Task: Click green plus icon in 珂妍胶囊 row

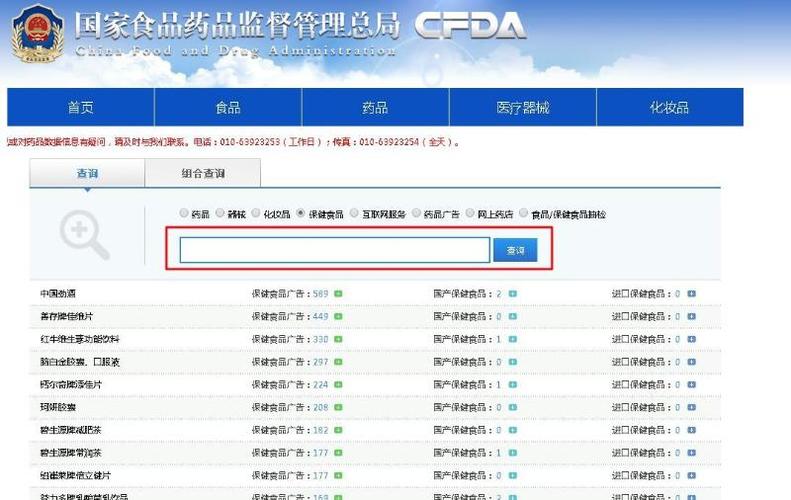Action: (338, 407)
